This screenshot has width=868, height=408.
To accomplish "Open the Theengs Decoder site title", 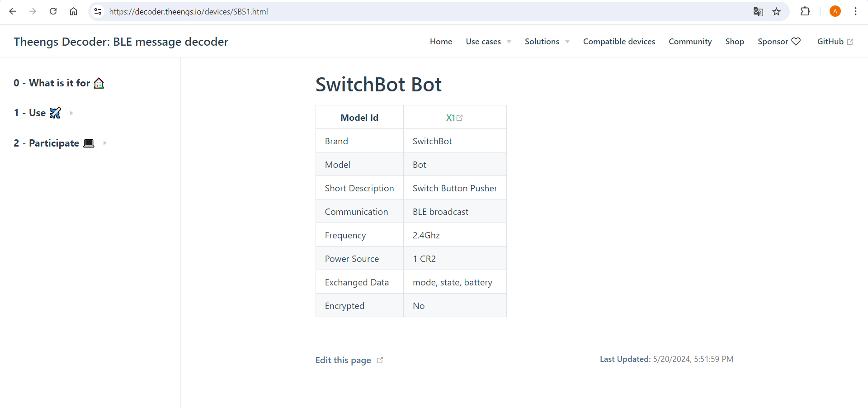I will click(x=121, y=42).
